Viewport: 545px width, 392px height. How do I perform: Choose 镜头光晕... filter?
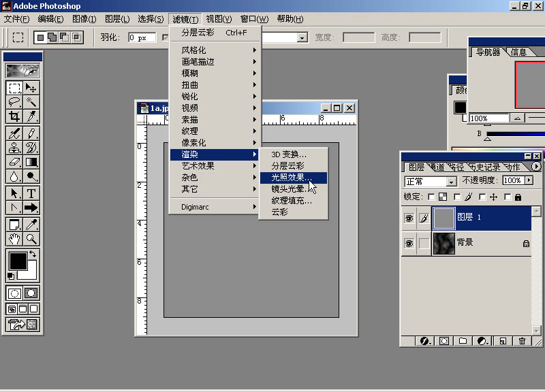pyautogui.click(x=294, y=189)
